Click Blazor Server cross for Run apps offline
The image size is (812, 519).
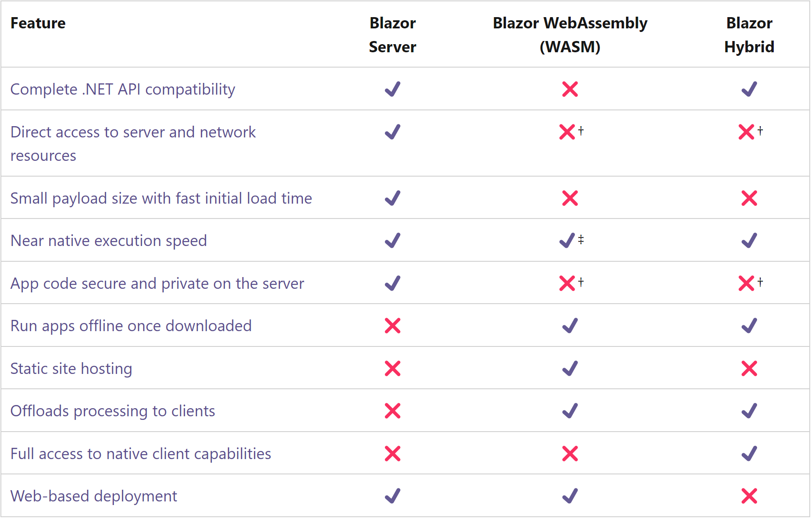392,326
